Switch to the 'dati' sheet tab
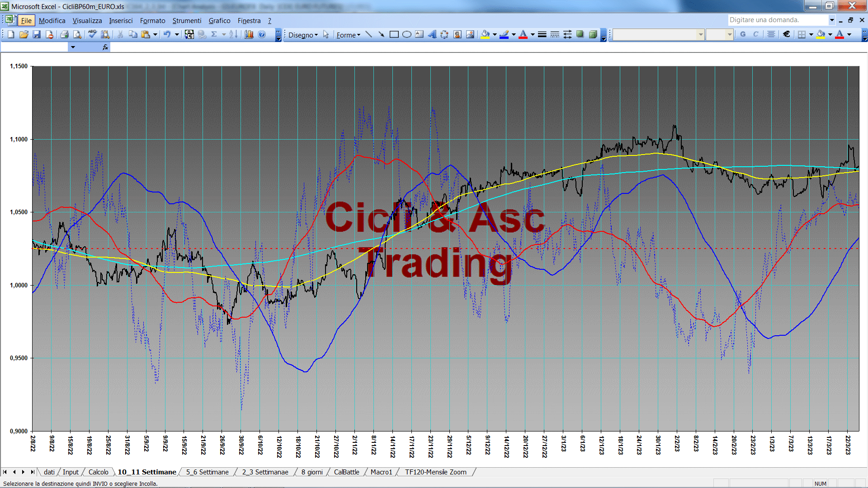Viewport: 868px width, 488px height. (49, 472)
